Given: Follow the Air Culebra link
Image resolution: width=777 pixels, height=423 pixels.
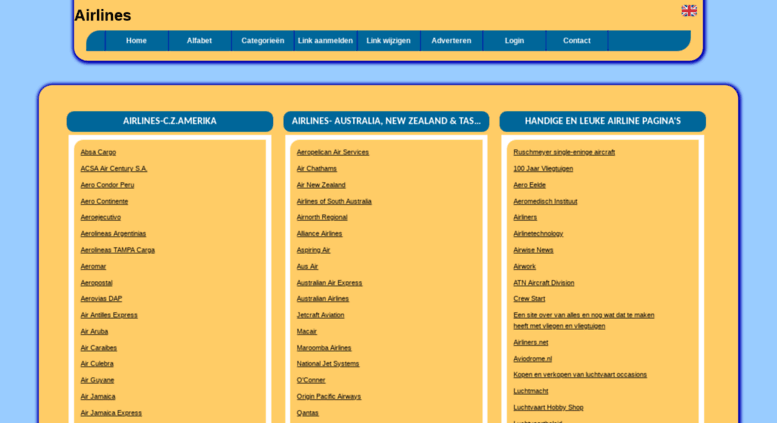Looking at the screenshot, I should click(97, 363).
